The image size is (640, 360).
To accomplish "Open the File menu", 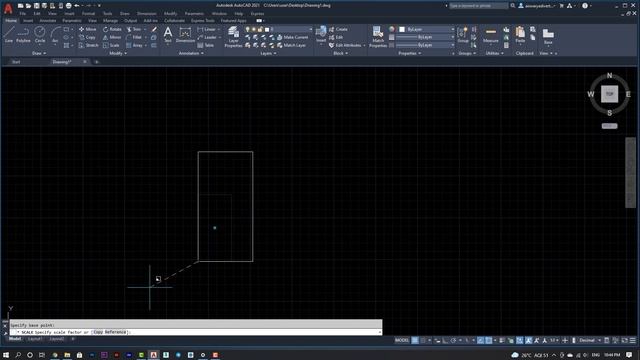I will (x=22, y=13).
